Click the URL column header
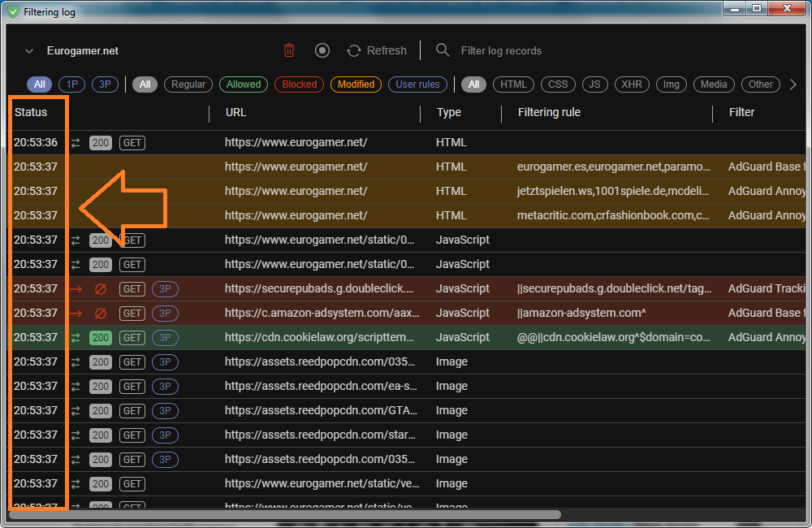Screen dimensions: 812x528 [235, 112]
